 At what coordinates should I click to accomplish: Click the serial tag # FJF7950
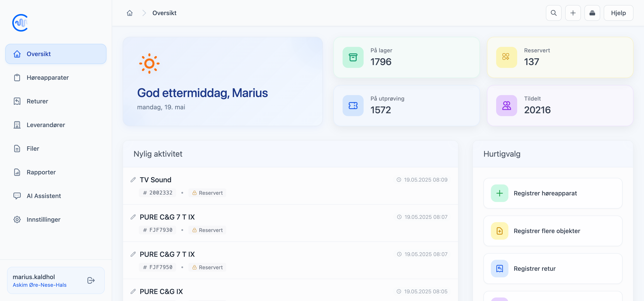pos(157,267)
